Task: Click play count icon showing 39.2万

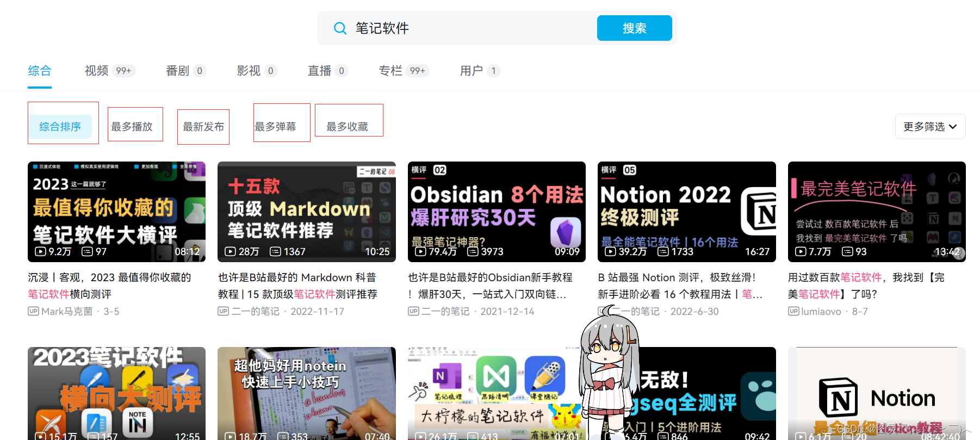Action: pyautogui.click(x=610, y=251)
